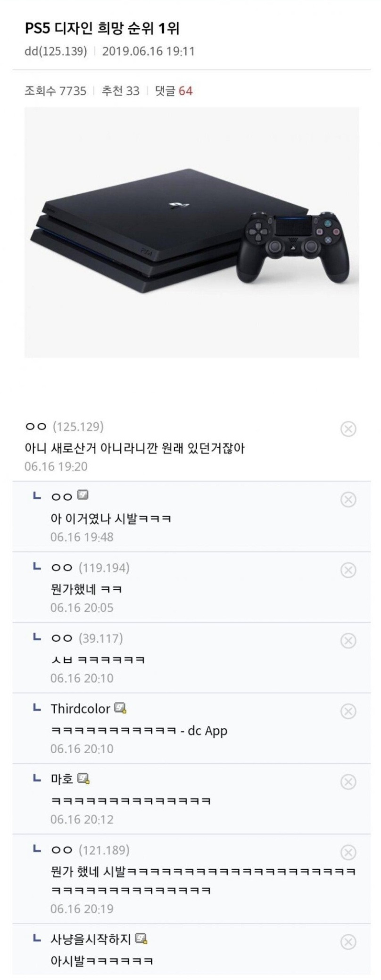Delete Thirdcolor's reply
The height and width of the screenshot is (980, 381).
coord(348,711)
